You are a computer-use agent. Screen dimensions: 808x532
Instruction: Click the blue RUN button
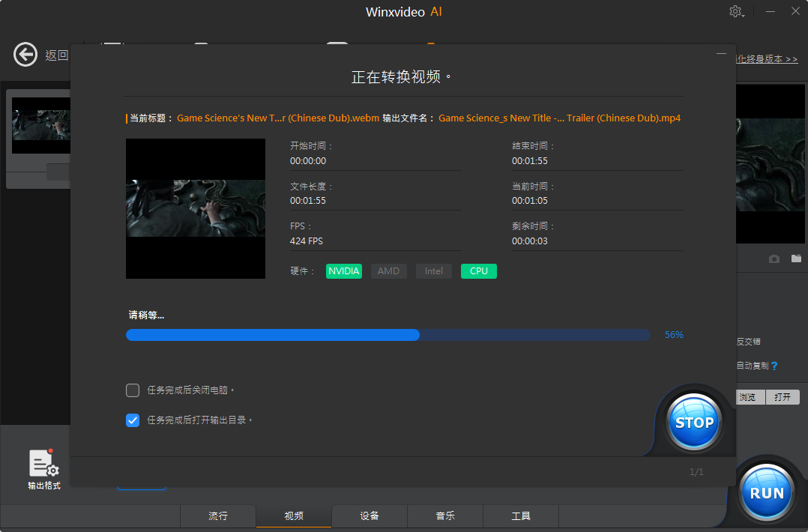767,493
